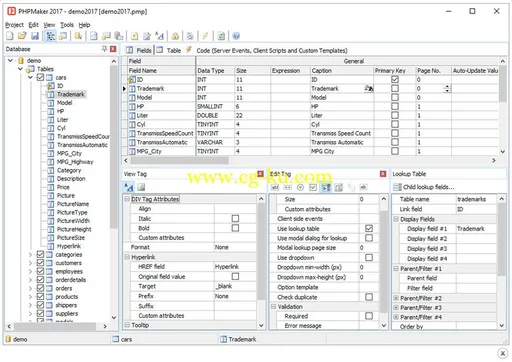This screenshot has width=512, height=362.
Task: Close the Database panel with red X
Action: coord(113,49)
